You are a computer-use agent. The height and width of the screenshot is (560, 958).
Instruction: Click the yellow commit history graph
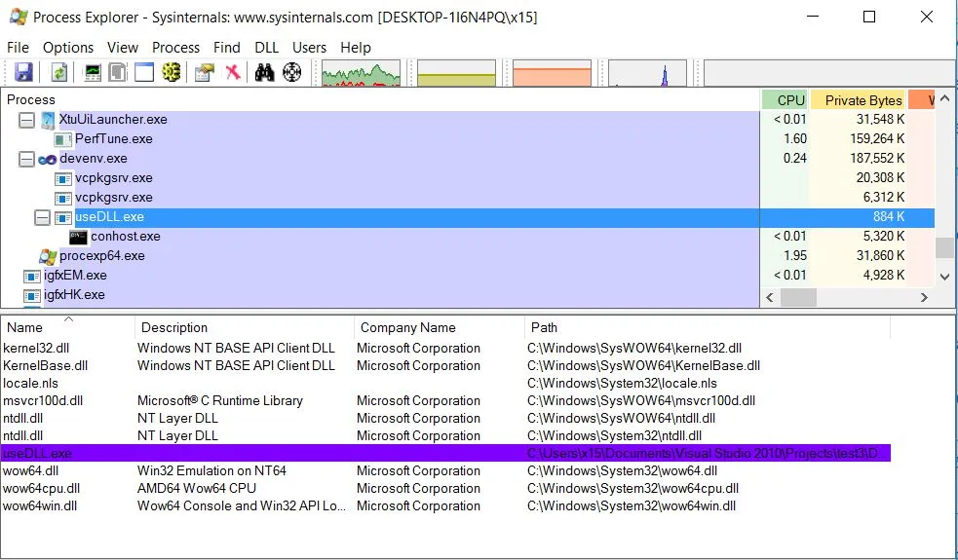pyautogui.click(x=456, y=73)
